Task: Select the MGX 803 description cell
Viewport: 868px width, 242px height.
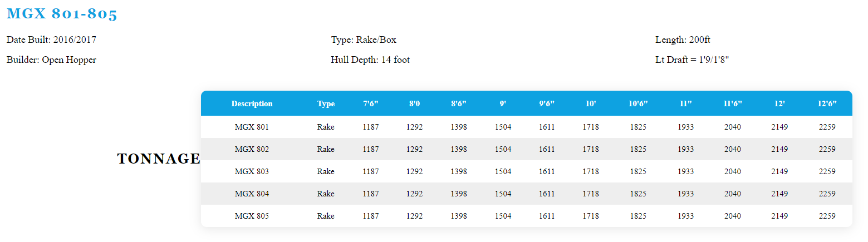Action: click(x=252, y=171)
